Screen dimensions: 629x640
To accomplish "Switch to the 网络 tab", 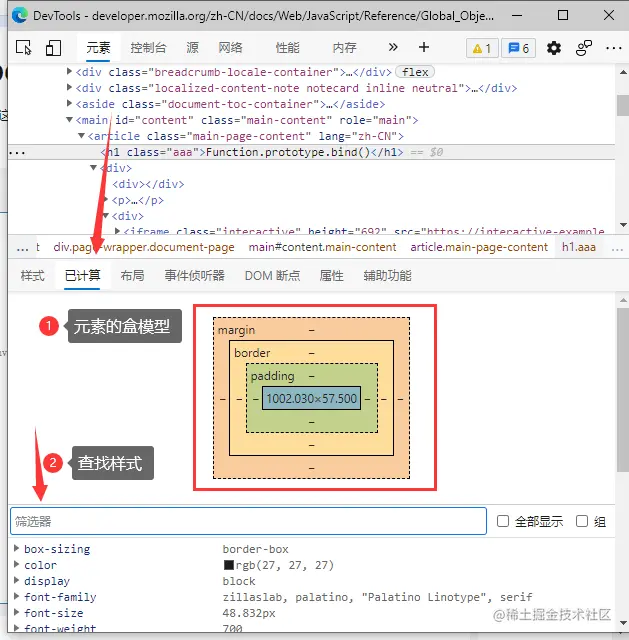I will (230, 48).
